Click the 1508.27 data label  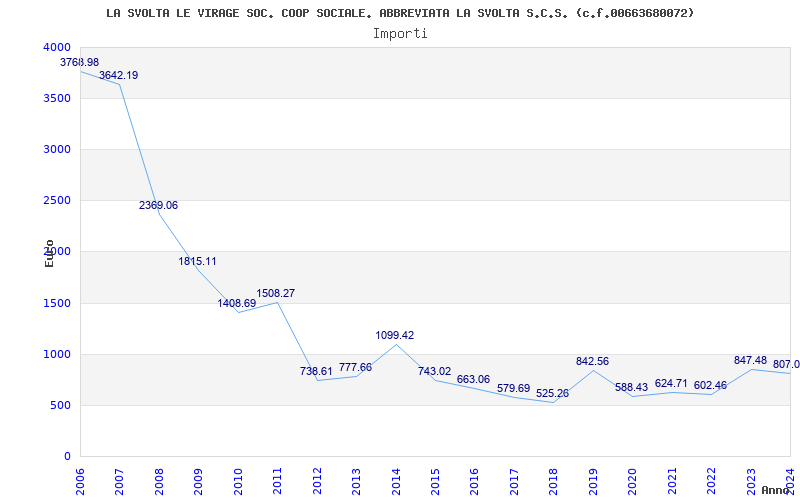(276, 294)
